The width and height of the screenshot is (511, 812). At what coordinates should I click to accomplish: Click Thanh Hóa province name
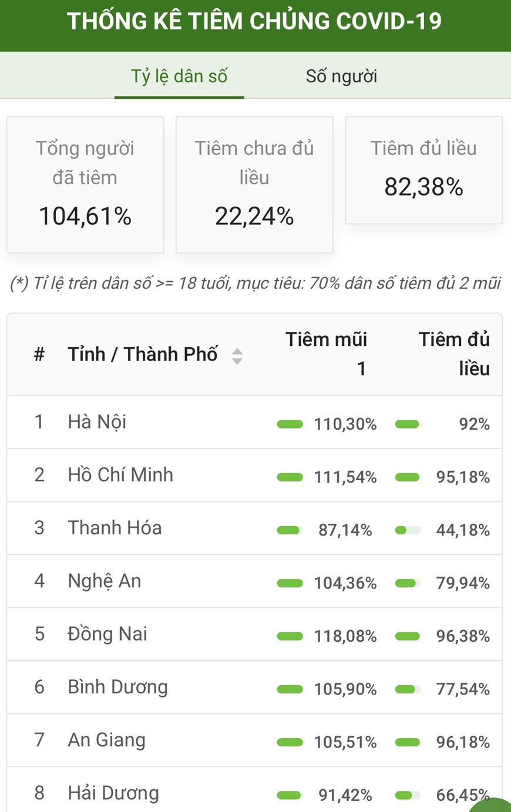click(x=115, y=528)
